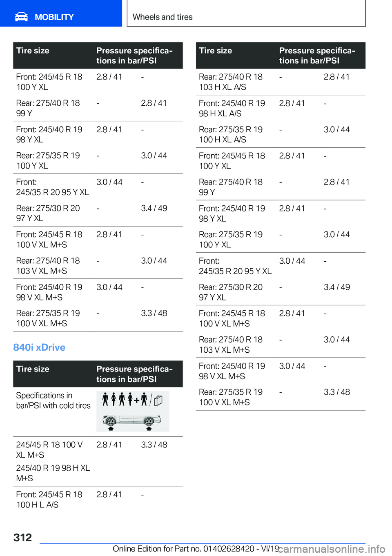Click the car icon beside MOBILITY
Screen dimensions: 392x556
point(21,17)
